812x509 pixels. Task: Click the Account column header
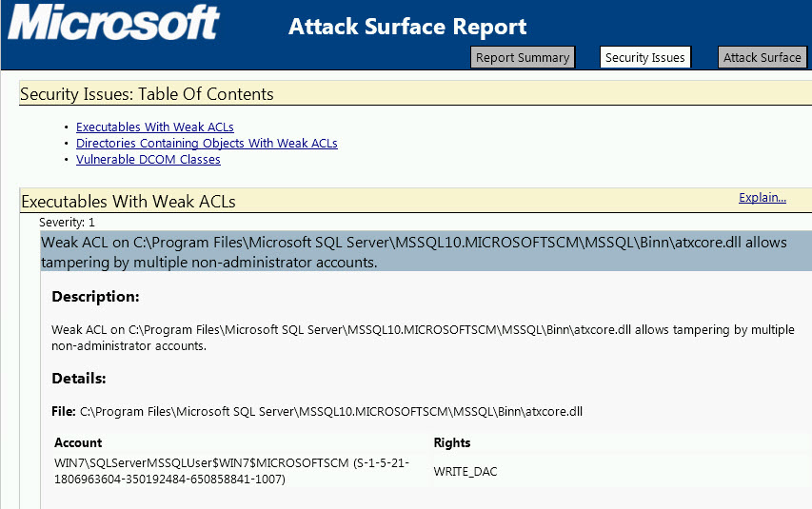[x=78, y=442]
